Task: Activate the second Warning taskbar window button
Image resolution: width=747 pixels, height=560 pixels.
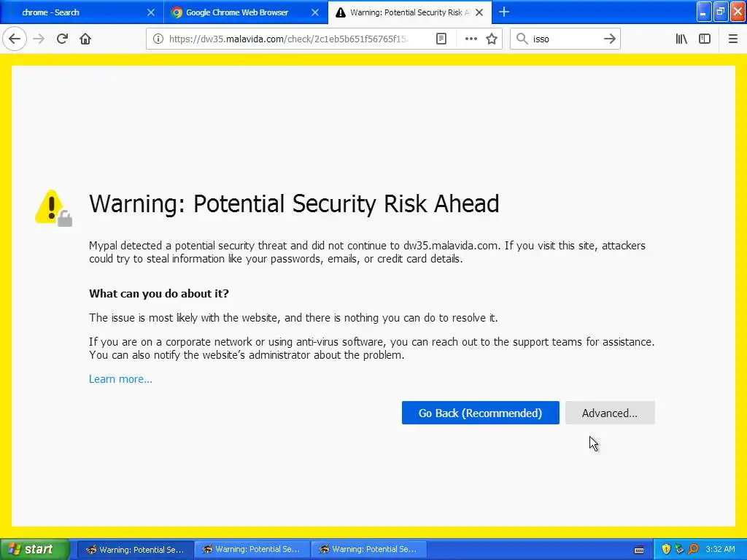Action: [252, 550]
